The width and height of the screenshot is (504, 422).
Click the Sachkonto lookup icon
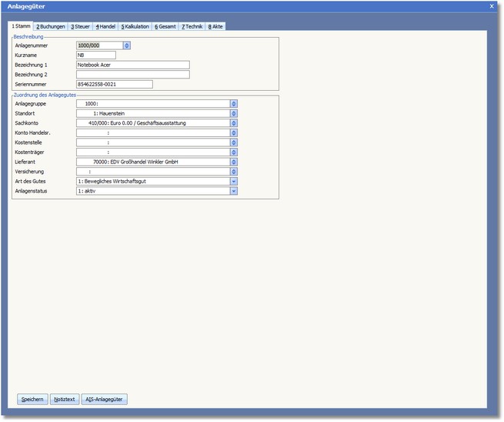pyautogui.click(x=234, y=123)
